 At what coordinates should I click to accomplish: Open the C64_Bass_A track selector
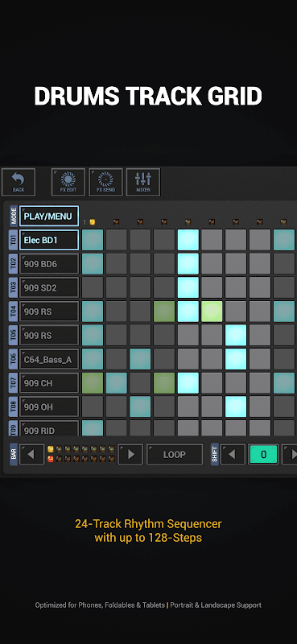tap(49, 359)
